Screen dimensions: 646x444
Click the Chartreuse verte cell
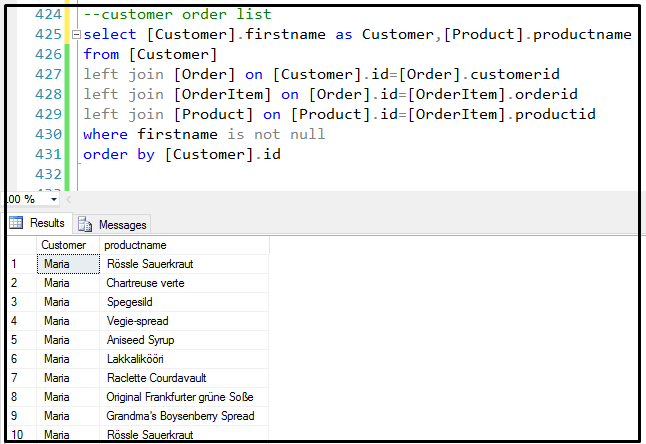tap(184, 283)
